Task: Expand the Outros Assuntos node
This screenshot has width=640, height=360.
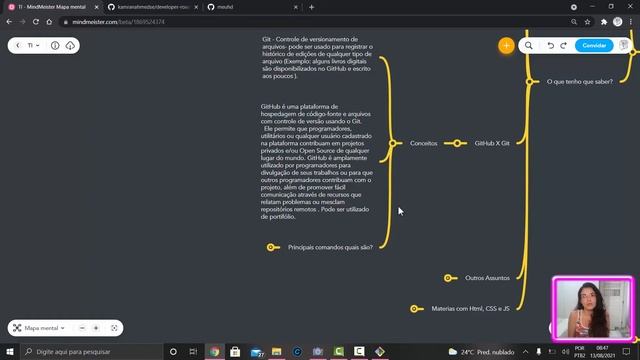Action: [x=448, y=278]
